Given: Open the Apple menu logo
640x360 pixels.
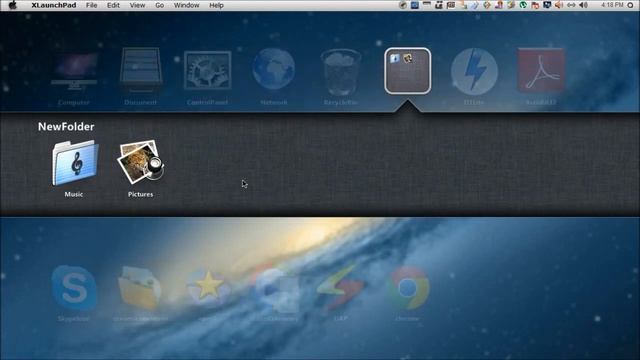Looking at the screenshot, I should tap(13, 5).
